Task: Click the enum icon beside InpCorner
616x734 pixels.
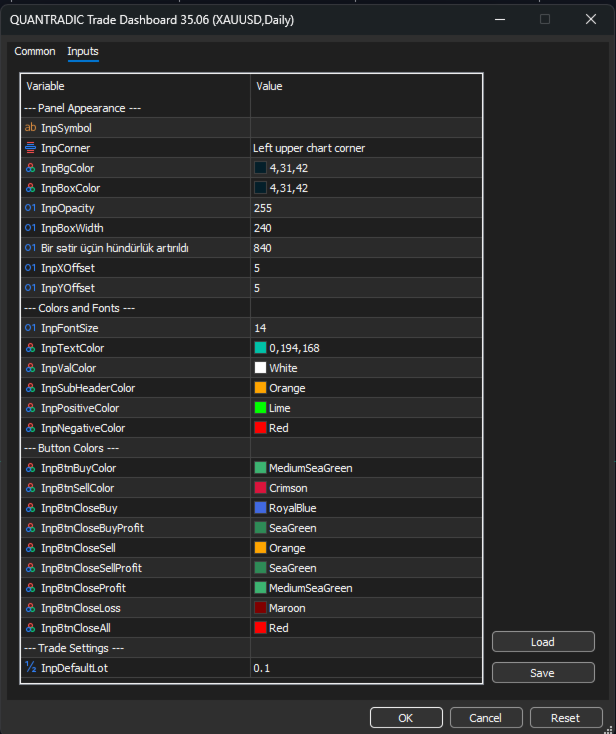Action: coord(30,147)
